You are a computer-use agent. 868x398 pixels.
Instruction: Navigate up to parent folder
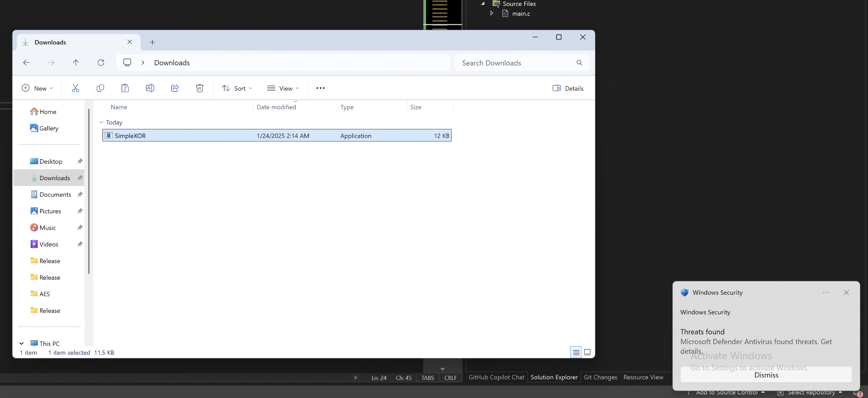click(76, 63)
